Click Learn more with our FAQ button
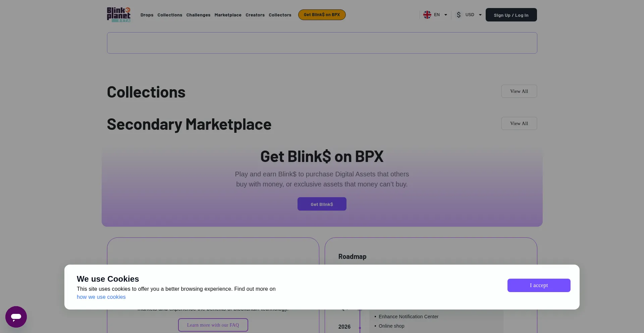The height and width of the screenshot is (333, 644). click(x=213, y=325)
